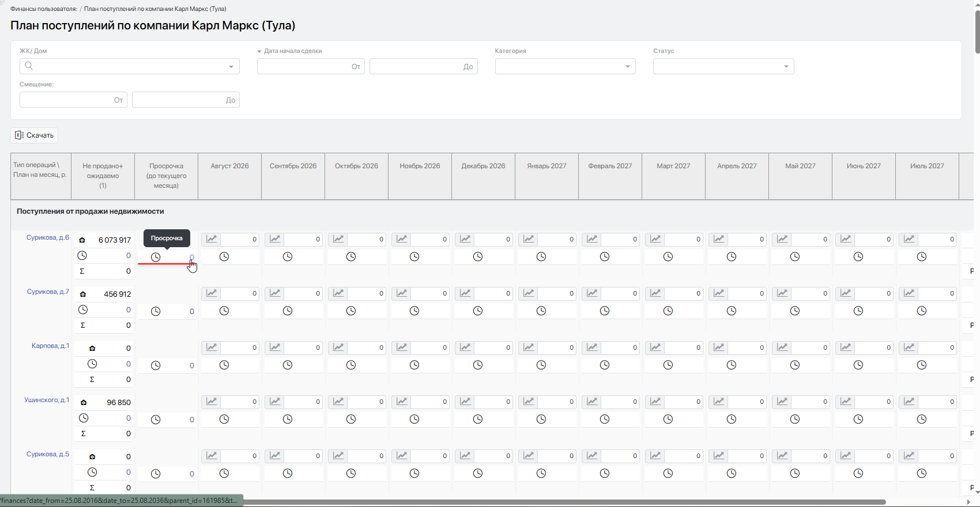Click the house icon in Ушинского д.1 row
980x507 pixels.
pyautogui.click(x=84, y=402)
